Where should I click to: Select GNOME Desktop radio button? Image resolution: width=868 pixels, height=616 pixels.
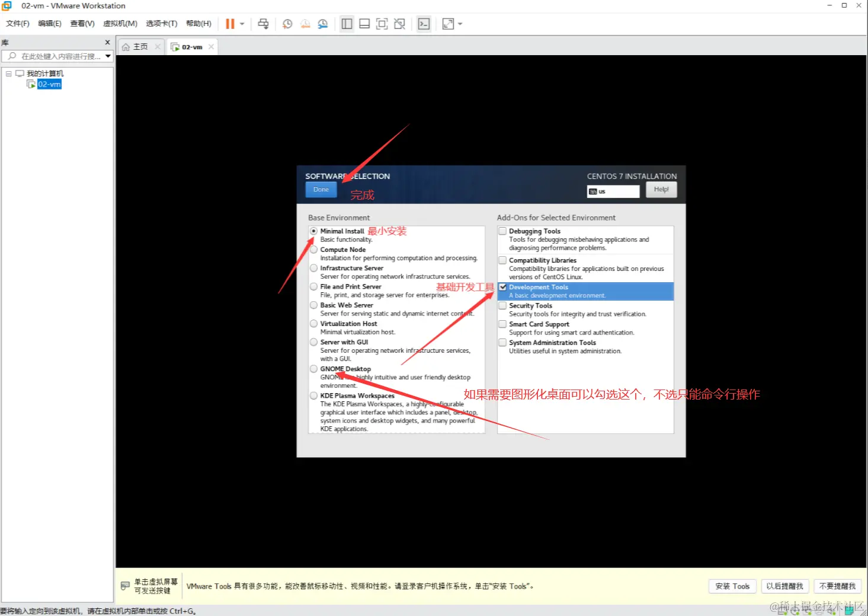coord(313,369)
